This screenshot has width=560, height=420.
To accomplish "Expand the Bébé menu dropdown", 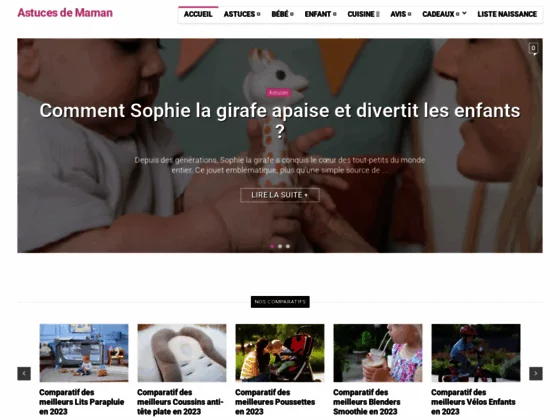I will (x=282, y=14).
